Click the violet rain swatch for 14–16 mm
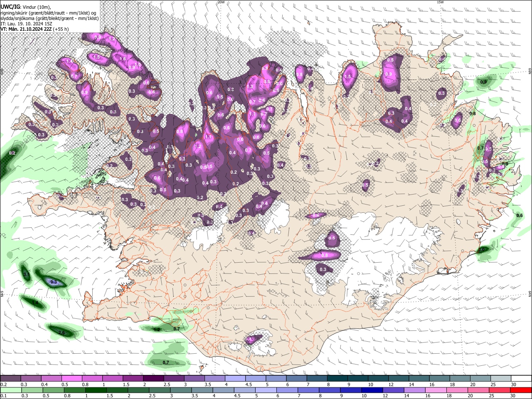532x399 pixels. 415,390
